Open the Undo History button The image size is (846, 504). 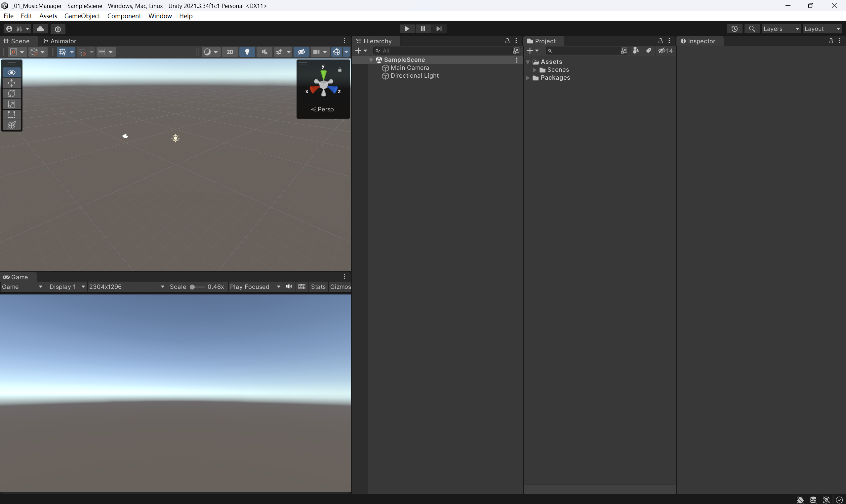pos(734,29)
